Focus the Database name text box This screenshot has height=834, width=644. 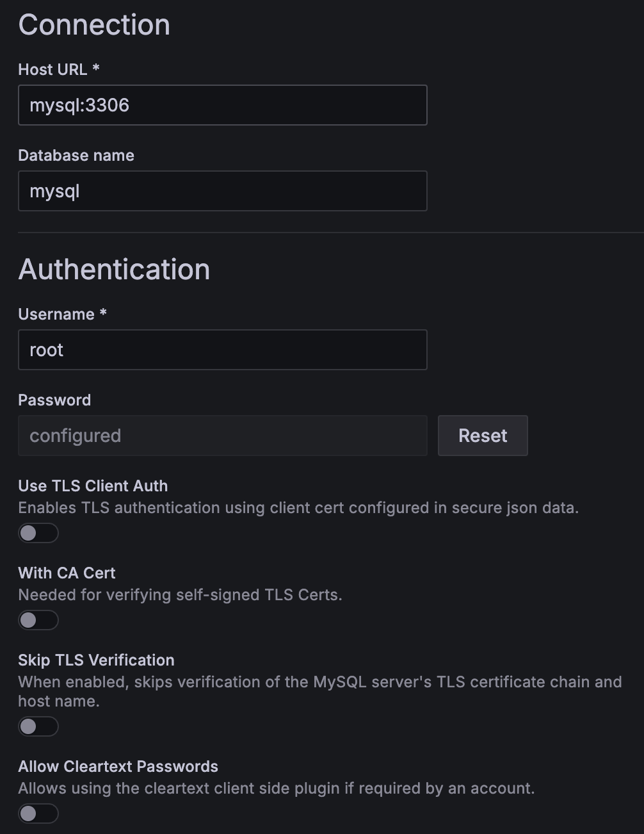pyautogui.click(x=222, y=191)
